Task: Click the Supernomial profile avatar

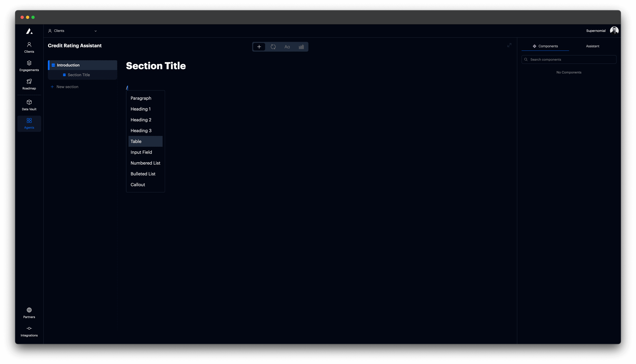Action: (x=614, y=30)
